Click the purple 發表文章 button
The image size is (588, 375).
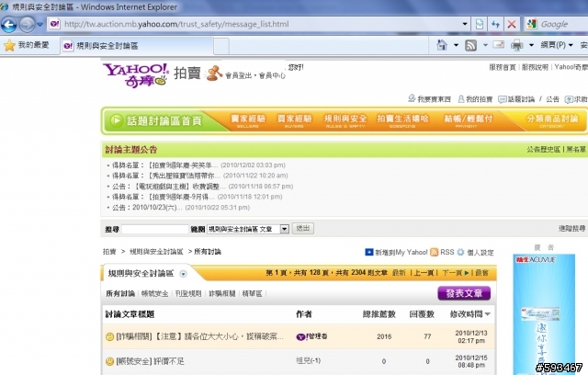(x=464, y=293)
